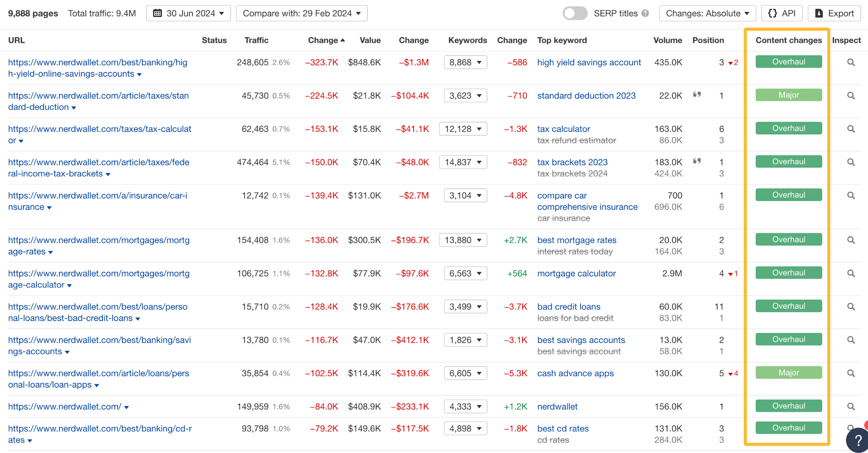Inspect the high-yield-online-savings-accounts page
Image resolution: width=868 pixels, height=453 pixels.
click(851, 62)
